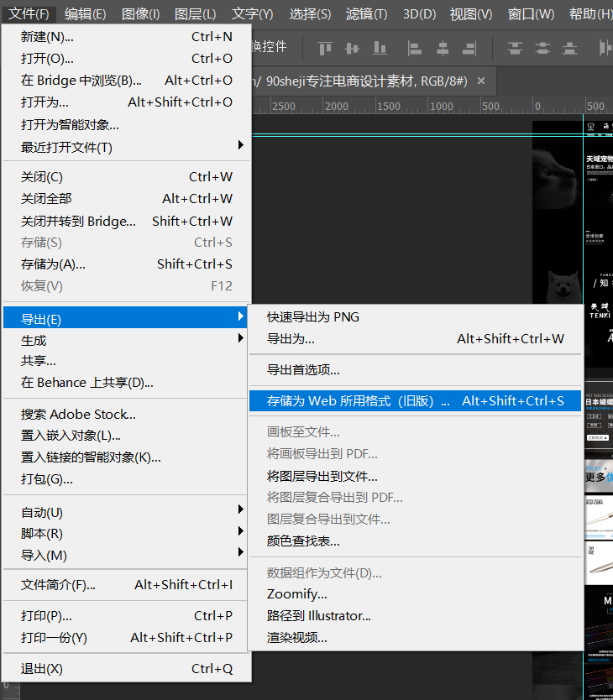The width and height of the screenshot is (613, 700).
Task: Select 共享... menu entry
Action: pyautogui.click(x=125, y=361)
